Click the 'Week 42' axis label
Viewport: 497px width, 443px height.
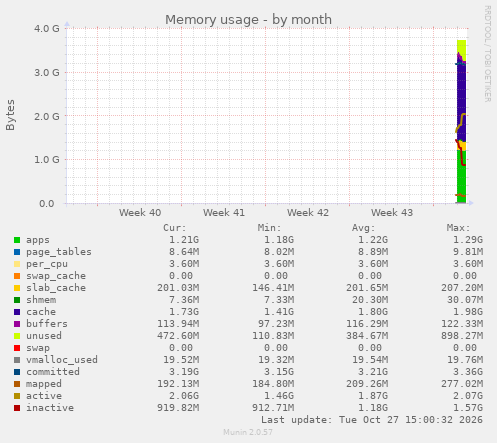308,213
